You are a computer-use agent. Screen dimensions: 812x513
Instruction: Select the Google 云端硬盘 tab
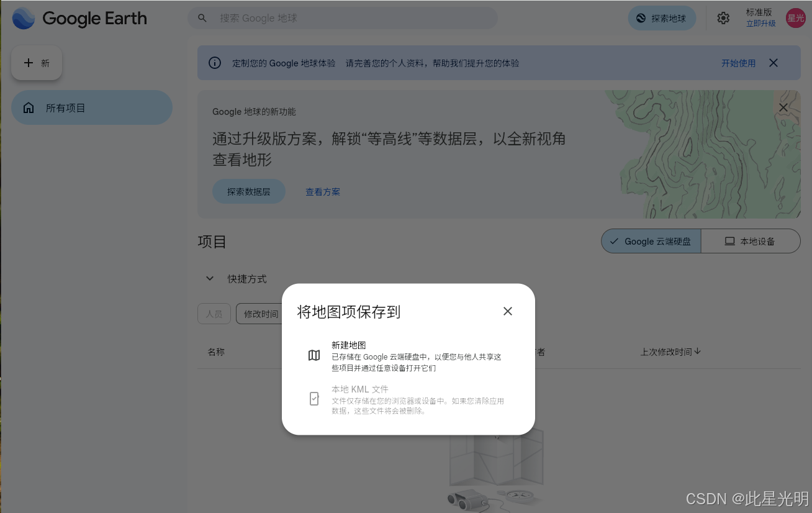click(651, 241)
